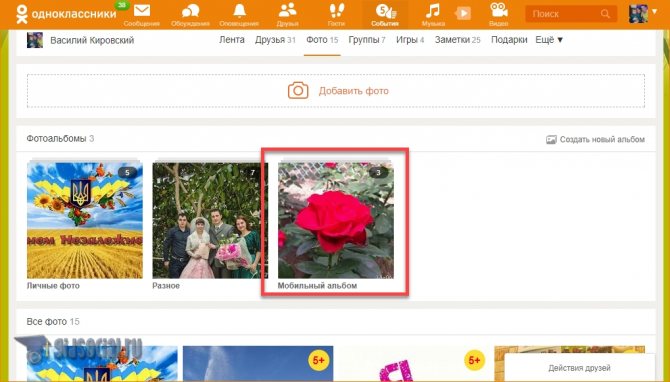Image resolution: width=670 pixels, height=382 pixels.
Task: Open the События icon
Action: (385, 11)
